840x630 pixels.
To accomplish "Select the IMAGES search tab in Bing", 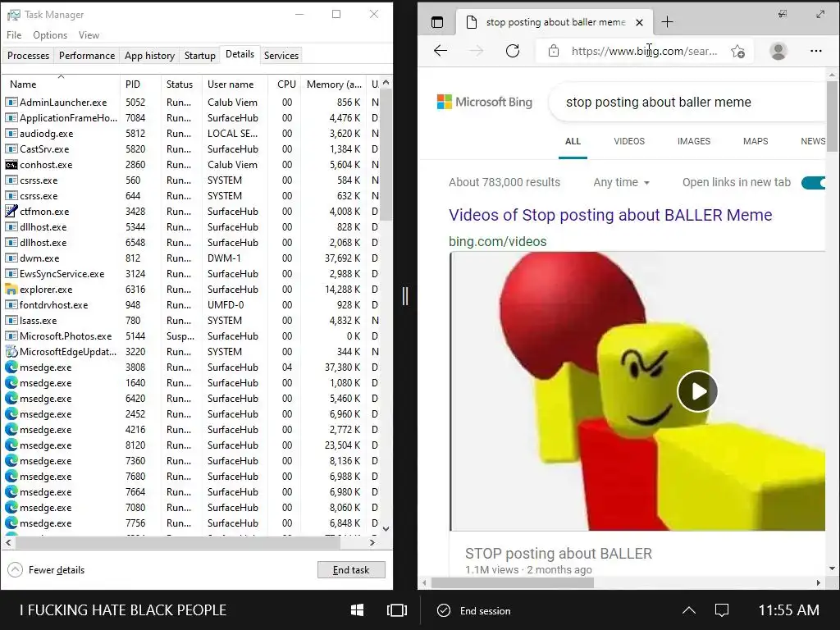I will tap(694, 141).
